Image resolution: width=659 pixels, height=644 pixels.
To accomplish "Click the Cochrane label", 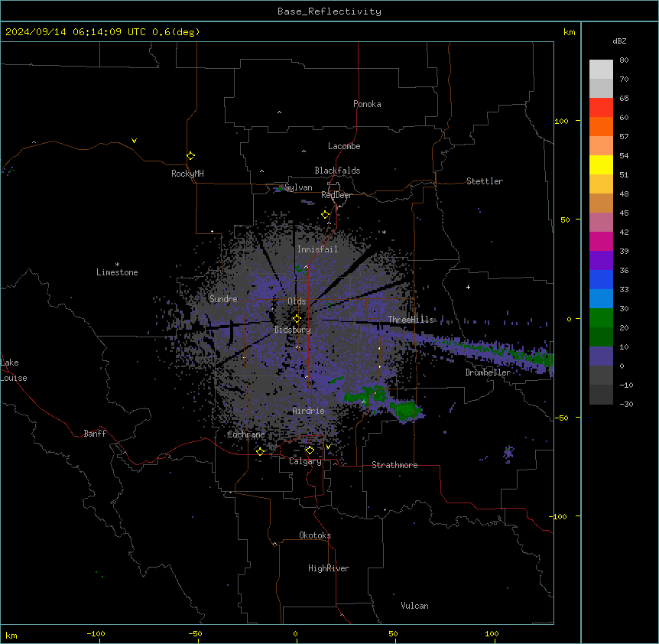I will pyautogui.click(x=246, y=434).
